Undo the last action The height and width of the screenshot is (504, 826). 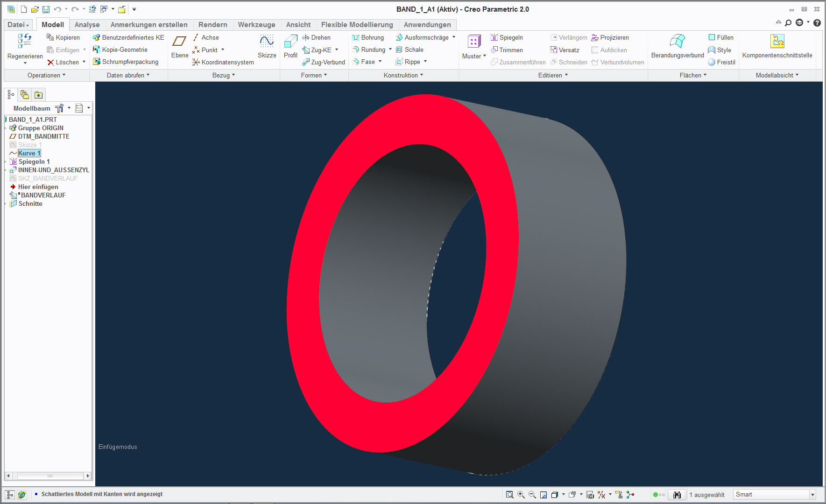coord(57,9)
